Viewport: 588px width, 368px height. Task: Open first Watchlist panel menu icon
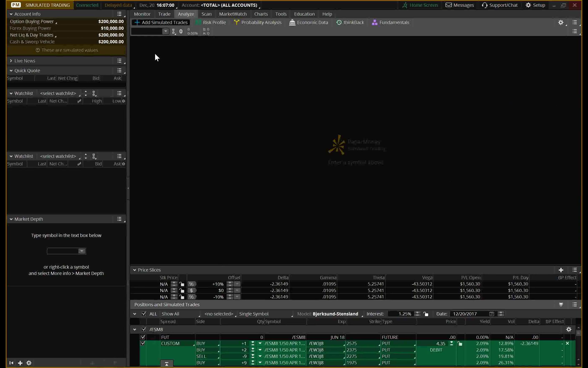(119, 93)
